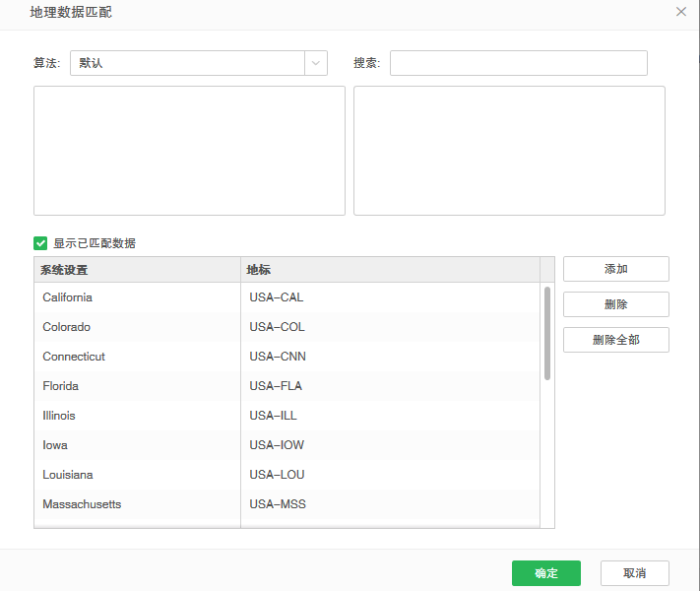700x591 pixels.
Task: Cancel with the 取消 button
Action: click(634, 573)
